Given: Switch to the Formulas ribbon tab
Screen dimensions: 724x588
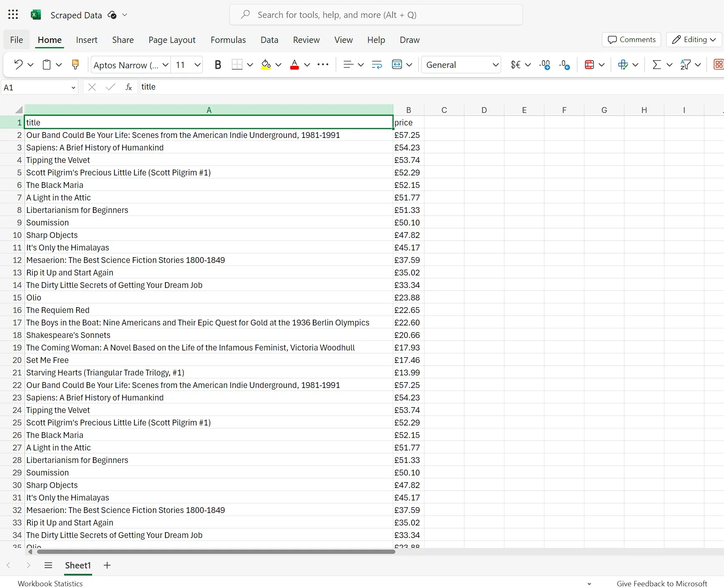Looking at the screenshot, I should pyautogui.click(x=229, y=40).
